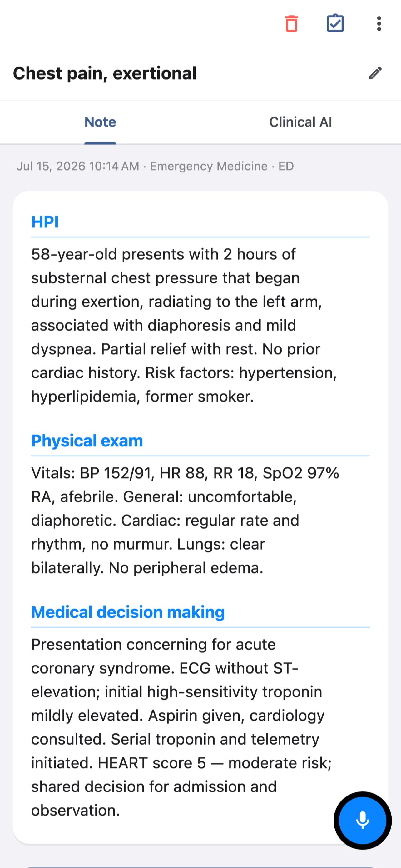Click the HEART score 5 sentence
This screenshot has height=868, width=401.
click(181, 786)
